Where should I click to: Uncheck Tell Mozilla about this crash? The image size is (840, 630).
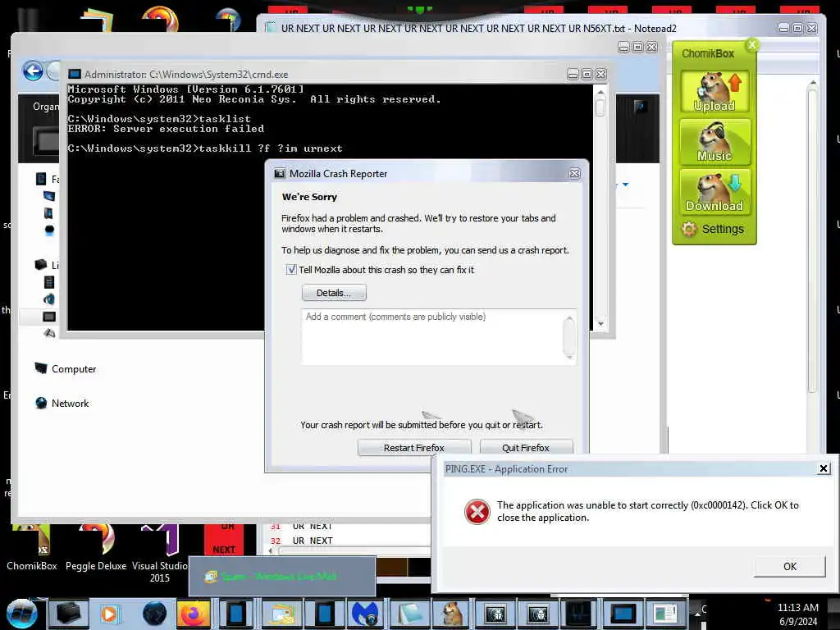click(x=291, y=269)
